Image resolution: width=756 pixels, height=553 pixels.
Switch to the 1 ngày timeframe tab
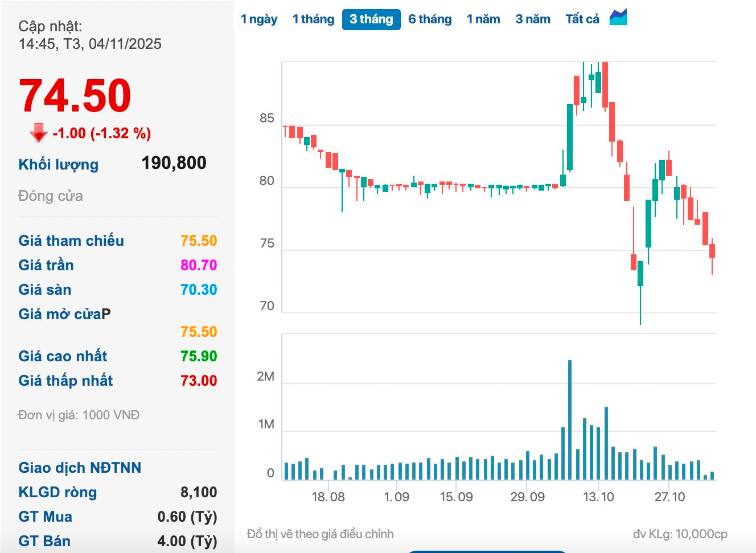259,19
